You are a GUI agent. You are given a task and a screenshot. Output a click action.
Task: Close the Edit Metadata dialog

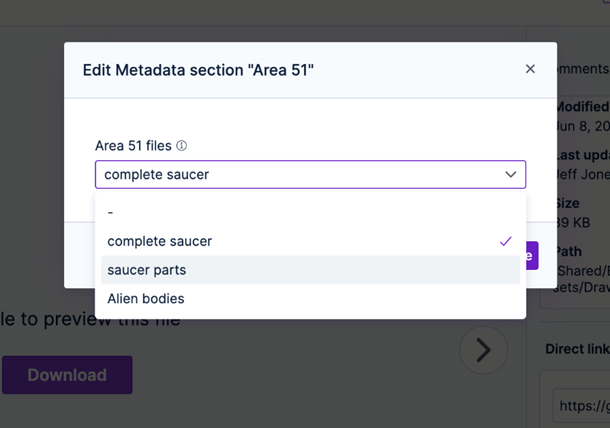click(x=530, y=69)
